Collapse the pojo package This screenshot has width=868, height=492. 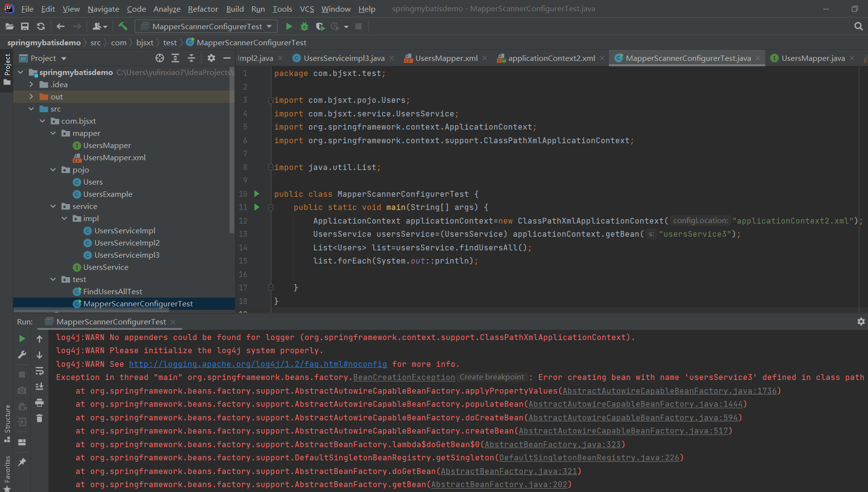53,170
